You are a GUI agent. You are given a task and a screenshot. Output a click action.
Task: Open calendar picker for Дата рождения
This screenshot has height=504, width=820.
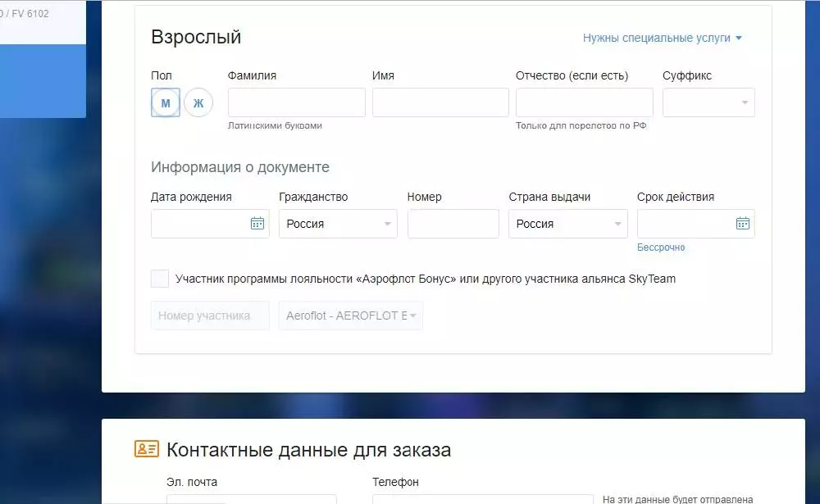[257, 223]
